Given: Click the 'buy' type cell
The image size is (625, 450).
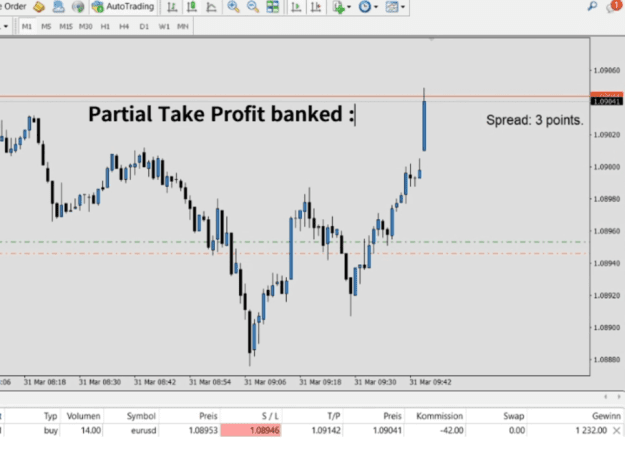Looking at the screenshot, I should tap(51, 430).
